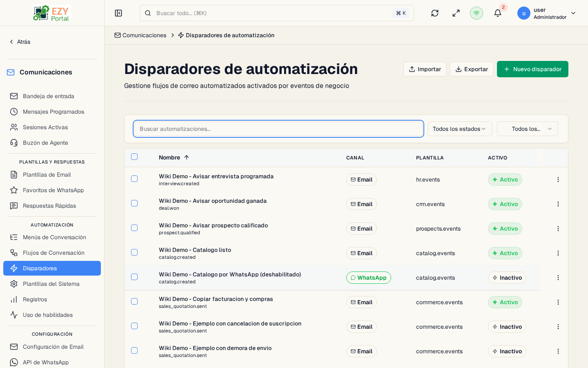This screenshot has width=588, height=368.
Task: Go to Menús de Conversación
Action: click(52, 237)
